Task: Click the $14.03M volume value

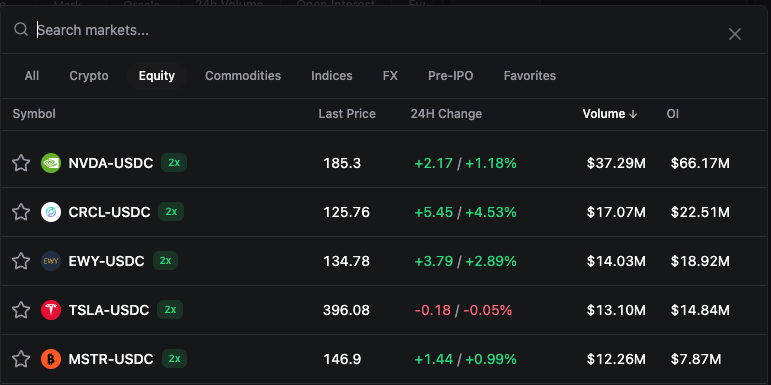Action: (616, 262)
